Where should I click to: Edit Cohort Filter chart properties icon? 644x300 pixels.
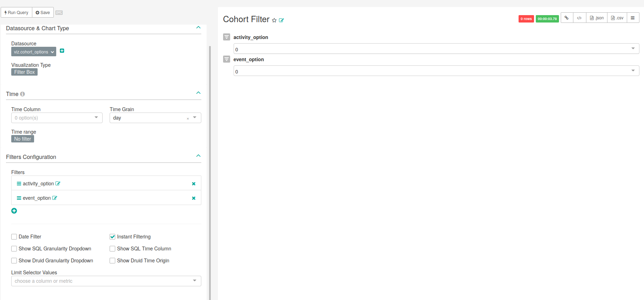click(x=281, y=20)
